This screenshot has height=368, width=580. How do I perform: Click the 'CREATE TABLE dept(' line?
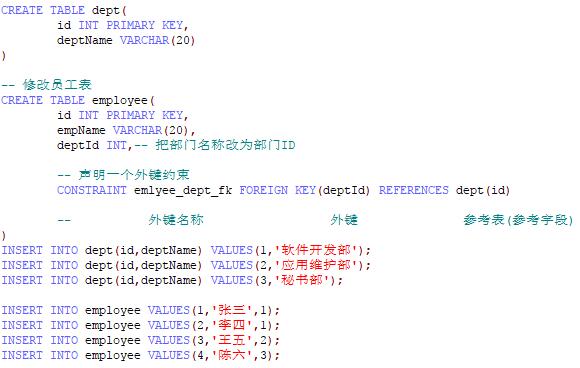[64, 10]
